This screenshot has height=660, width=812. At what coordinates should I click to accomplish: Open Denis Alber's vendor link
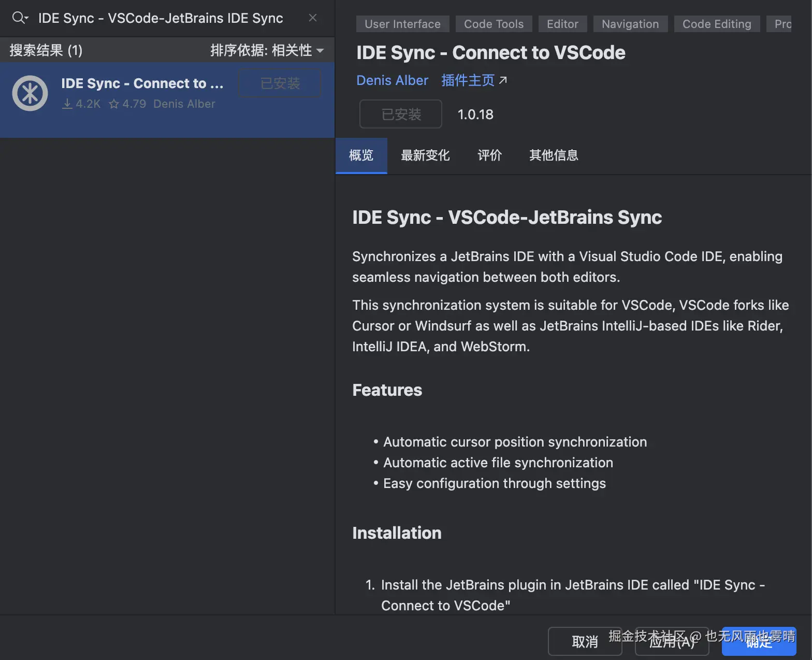click(x=392, y=80)
